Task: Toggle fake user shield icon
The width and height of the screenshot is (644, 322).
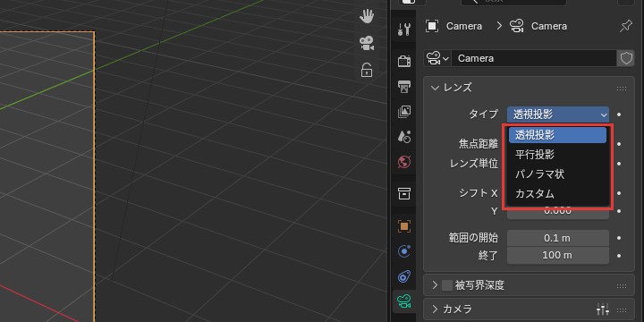Action: tap(626, 58)
